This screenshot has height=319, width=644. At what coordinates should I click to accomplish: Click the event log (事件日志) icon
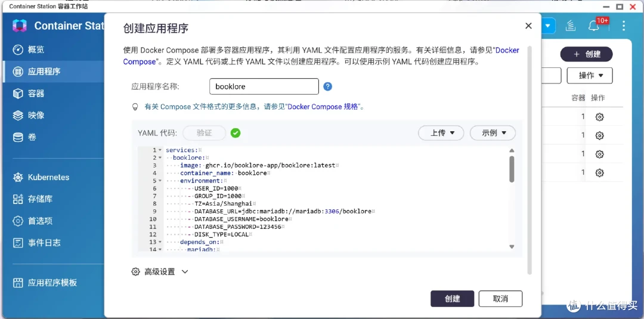pos(18,243)
